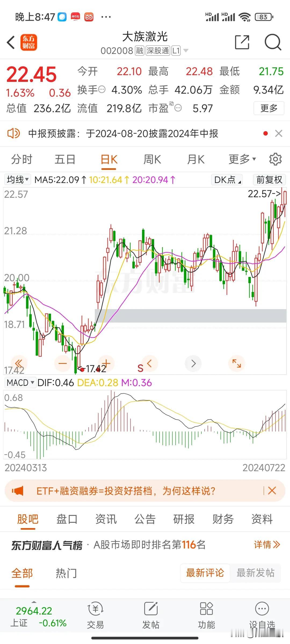Open the 中报预披露 announcement text

[123, 133]
